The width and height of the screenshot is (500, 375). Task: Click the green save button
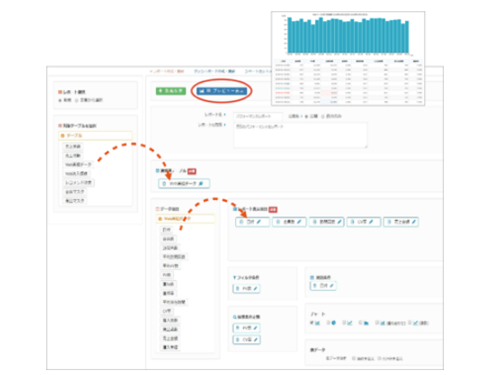(171, 91)
